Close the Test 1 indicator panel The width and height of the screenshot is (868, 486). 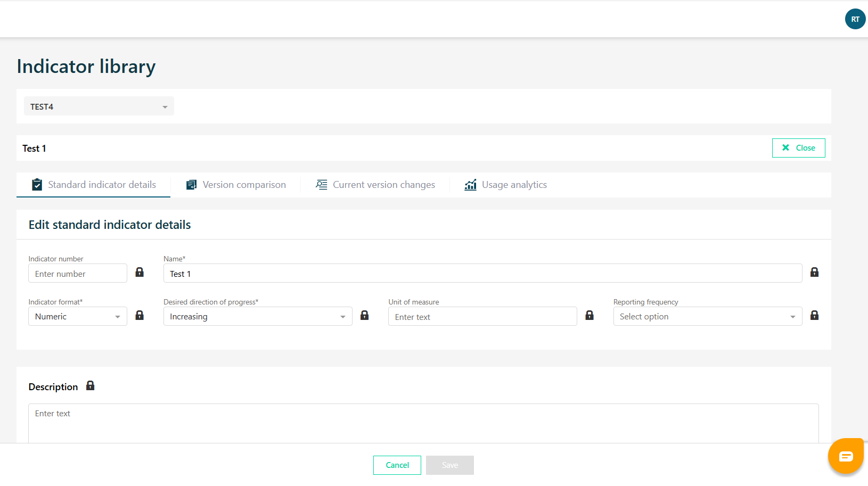coord(798,148)
